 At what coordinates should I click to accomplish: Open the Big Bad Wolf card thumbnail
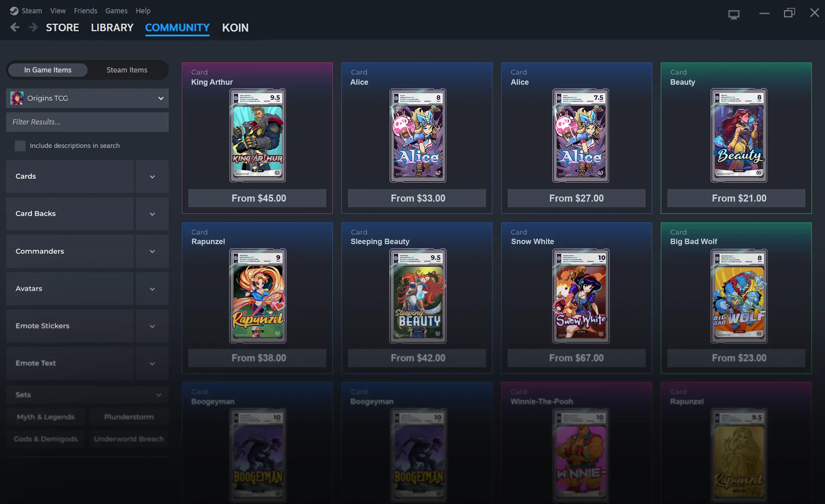(739, 296)
